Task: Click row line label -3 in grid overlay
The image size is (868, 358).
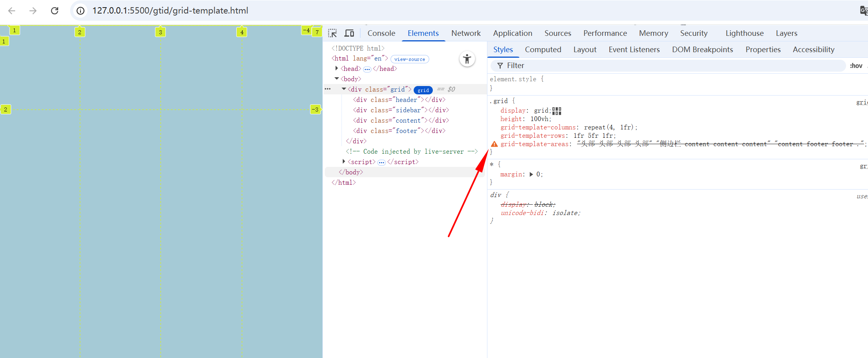Action: (315, 110)
